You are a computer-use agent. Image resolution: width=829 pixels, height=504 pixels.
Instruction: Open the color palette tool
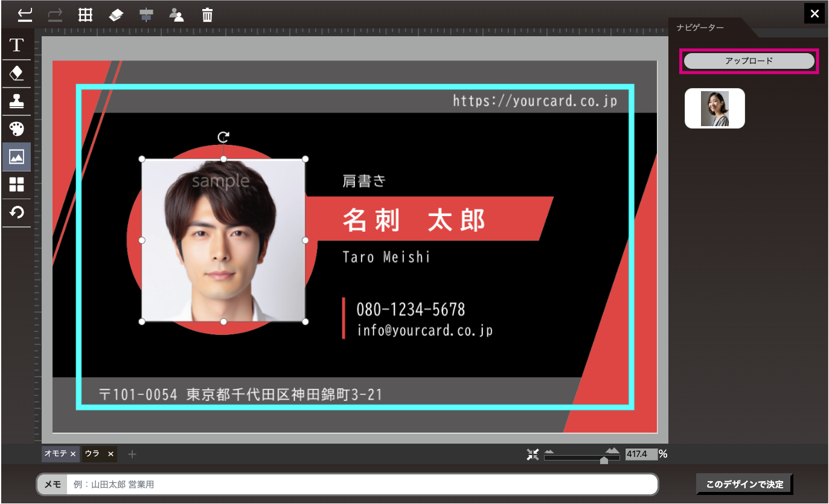pyautogui.click(x=17, y=129)
